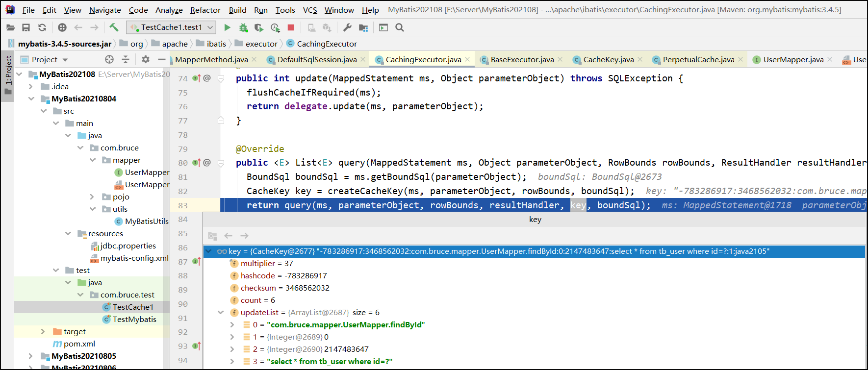
Task: Switch to BaseExecutor.java tab
Action: coord(522,59)
